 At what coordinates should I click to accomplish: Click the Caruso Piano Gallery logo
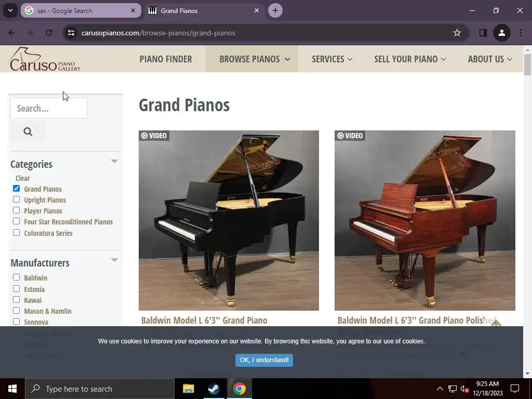(45, 59)
